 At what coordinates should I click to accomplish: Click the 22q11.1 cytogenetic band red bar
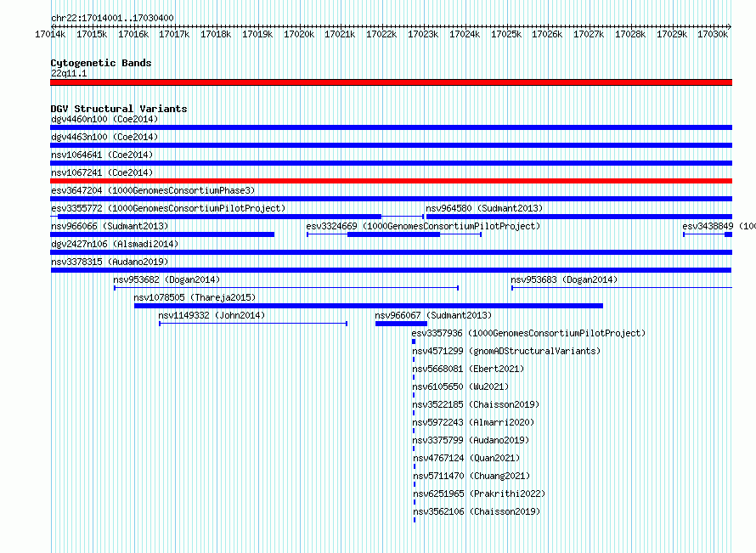[391, 82]
